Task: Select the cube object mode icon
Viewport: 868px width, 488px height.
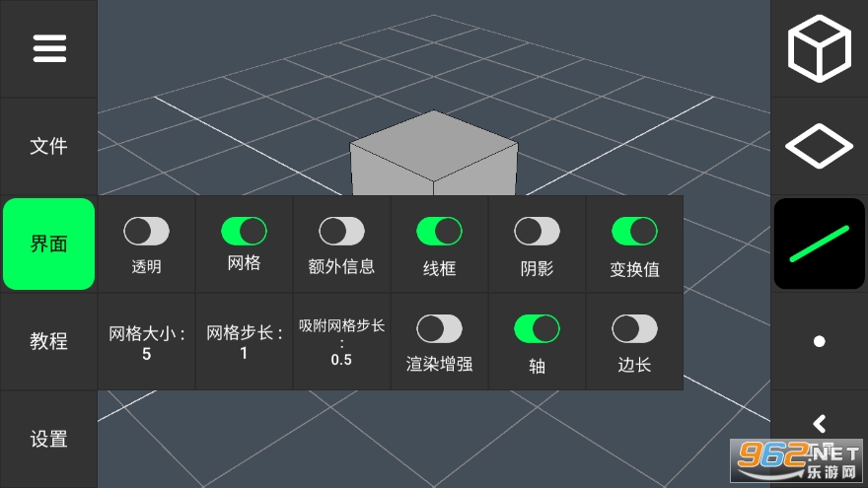Action: pos(820,48)
